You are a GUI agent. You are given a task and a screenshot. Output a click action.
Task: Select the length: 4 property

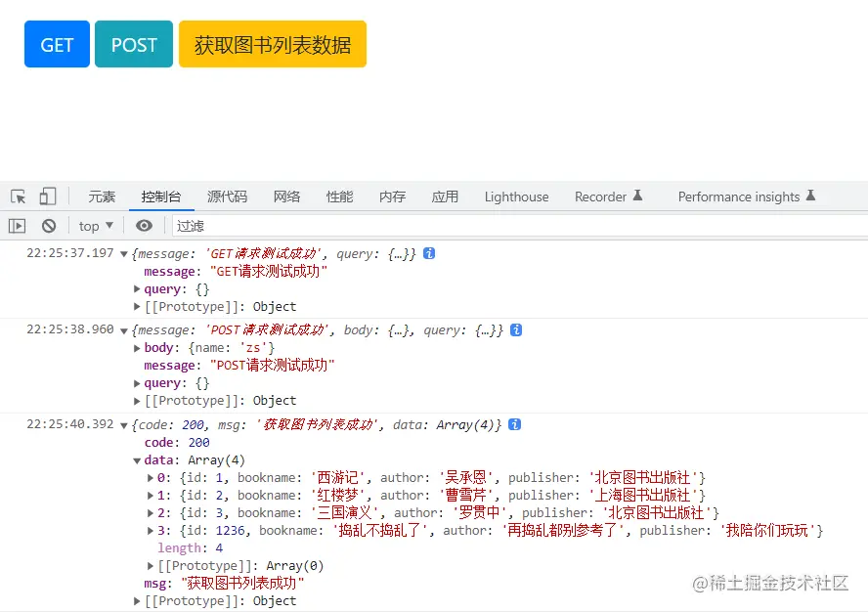(191, 548)
